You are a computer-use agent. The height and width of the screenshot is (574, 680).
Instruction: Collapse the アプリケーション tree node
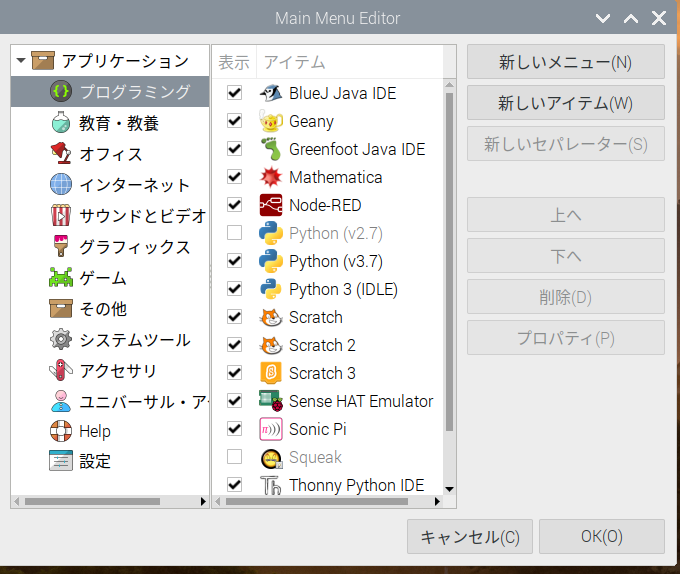pos(21,60)
